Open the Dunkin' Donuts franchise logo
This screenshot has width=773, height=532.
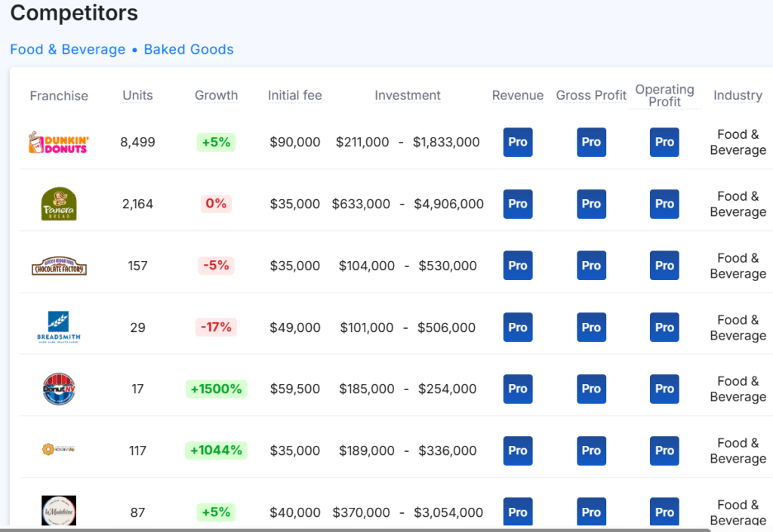(59, 143)
